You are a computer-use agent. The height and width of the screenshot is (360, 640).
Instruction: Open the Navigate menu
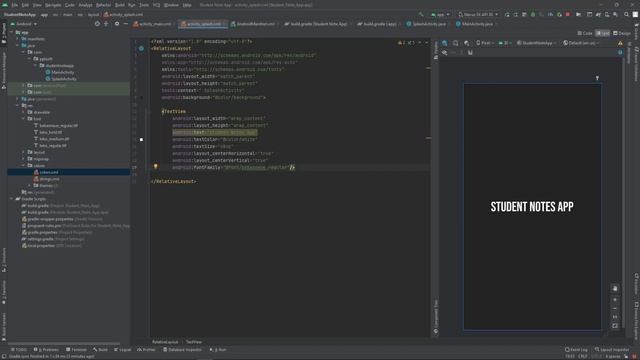(x=53, y=5)
